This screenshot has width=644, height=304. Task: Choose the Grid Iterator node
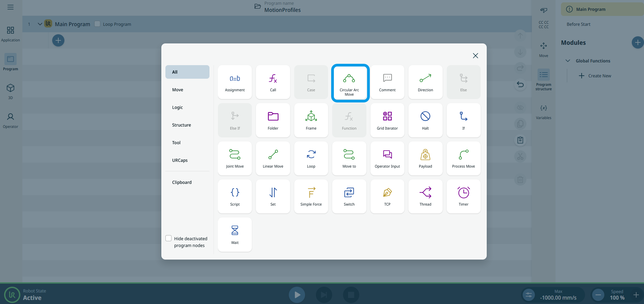point(387,120)
